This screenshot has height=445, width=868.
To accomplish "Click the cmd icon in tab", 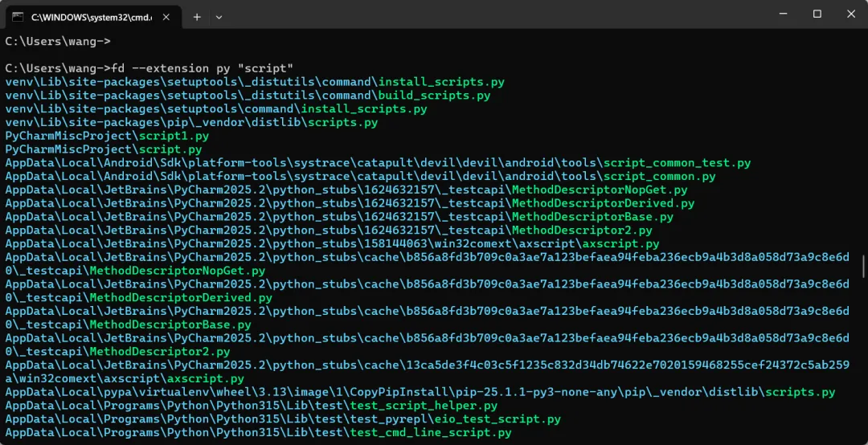I will [18, 17].
